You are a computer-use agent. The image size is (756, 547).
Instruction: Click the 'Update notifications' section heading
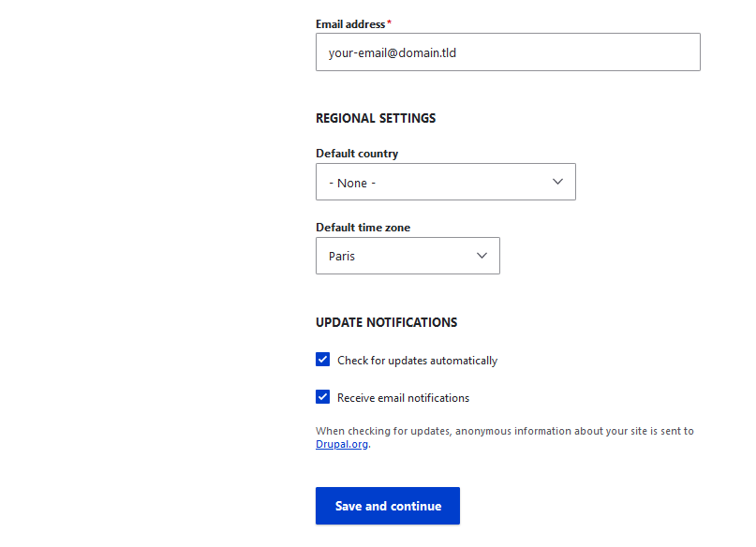(386, 322)
